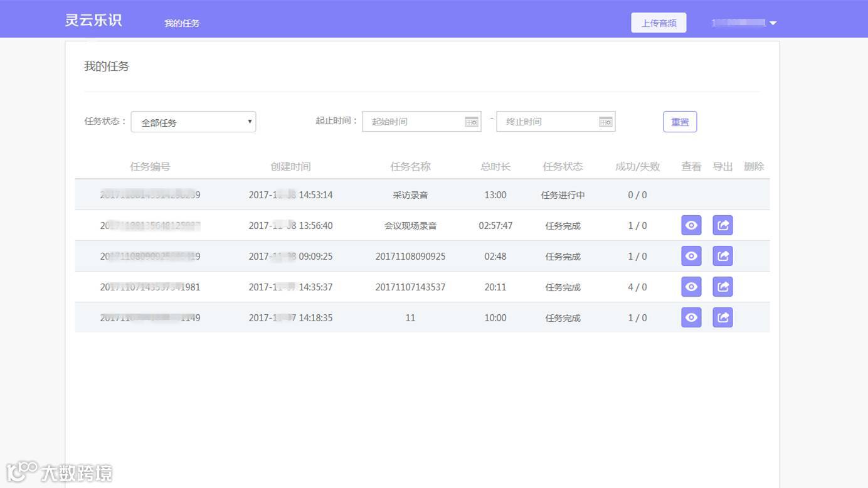
Task: Click the 删除 column header
Action: point(754,166)
